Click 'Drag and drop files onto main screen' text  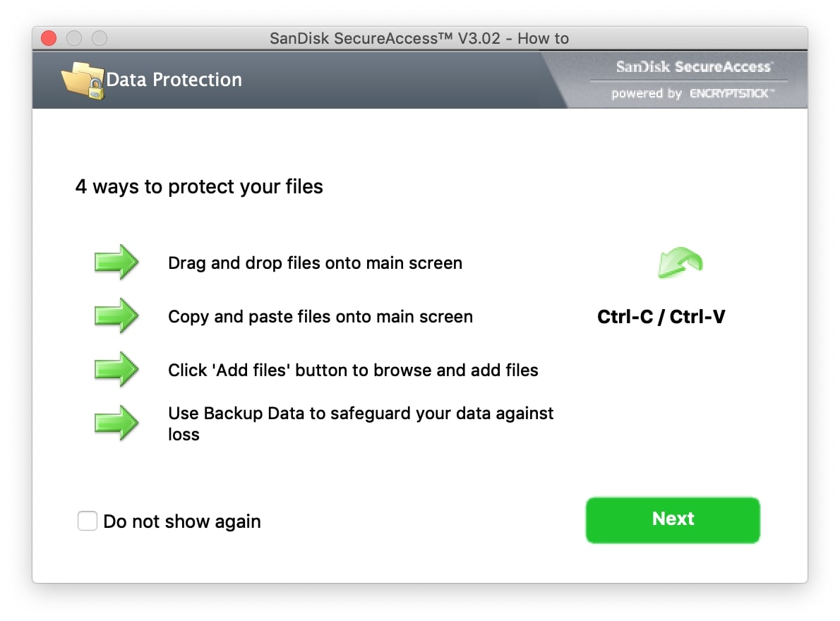(x=315, y=263)
